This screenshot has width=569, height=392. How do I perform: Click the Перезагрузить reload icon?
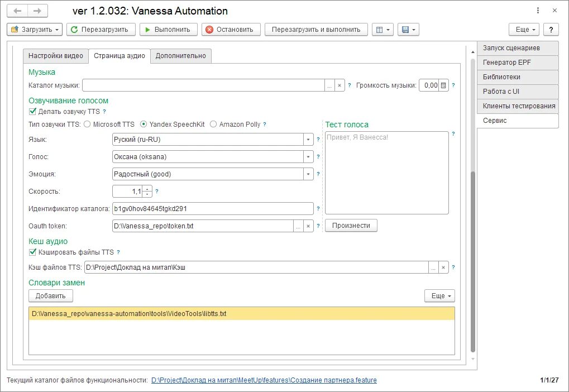(x=73, y=29)
